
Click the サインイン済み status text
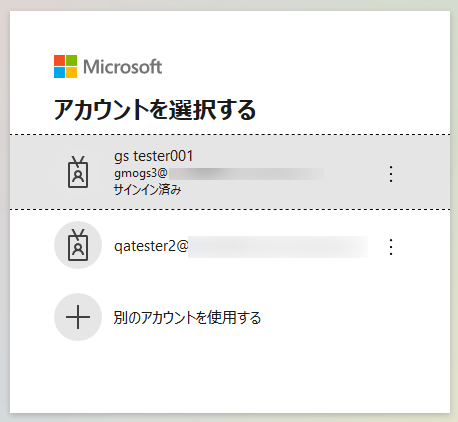(x=147, y=190)
